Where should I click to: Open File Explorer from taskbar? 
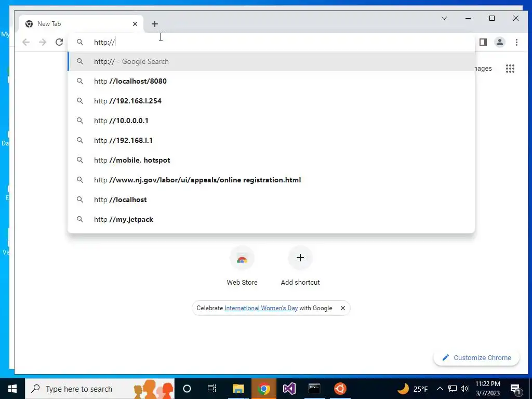point(238,389)
